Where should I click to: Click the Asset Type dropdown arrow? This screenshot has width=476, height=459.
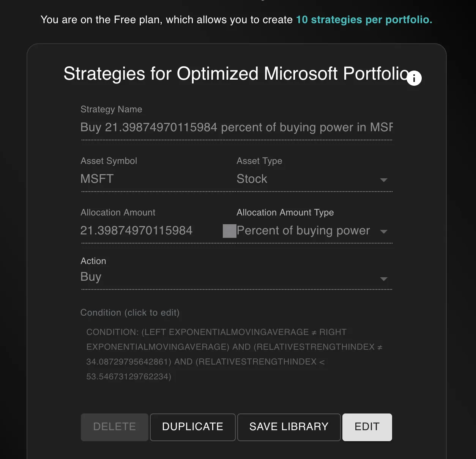384,180
